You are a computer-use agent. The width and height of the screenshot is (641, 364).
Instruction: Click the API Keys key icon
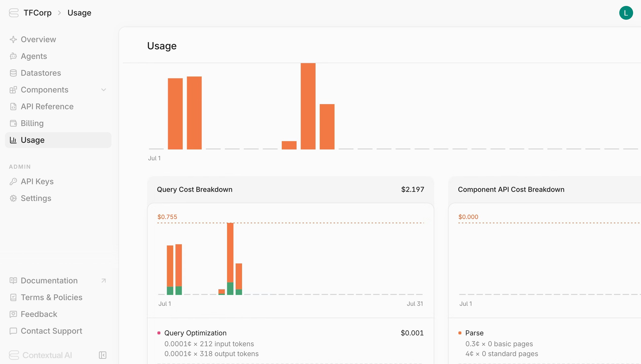click(13, 182)
